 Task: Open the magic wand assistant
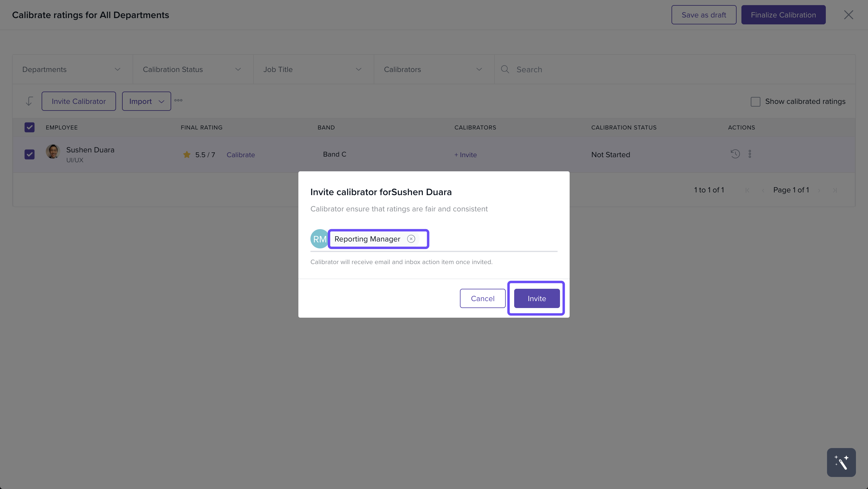coord(841,462)
